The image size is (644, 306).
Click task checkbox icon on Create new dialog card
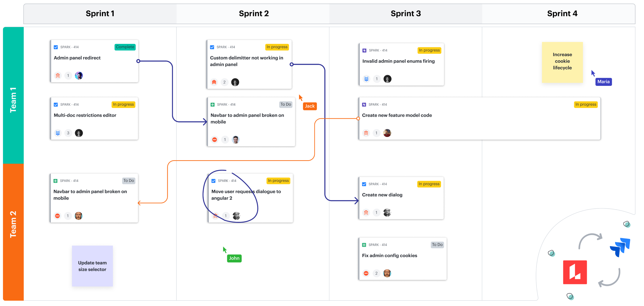click(364, 184)
